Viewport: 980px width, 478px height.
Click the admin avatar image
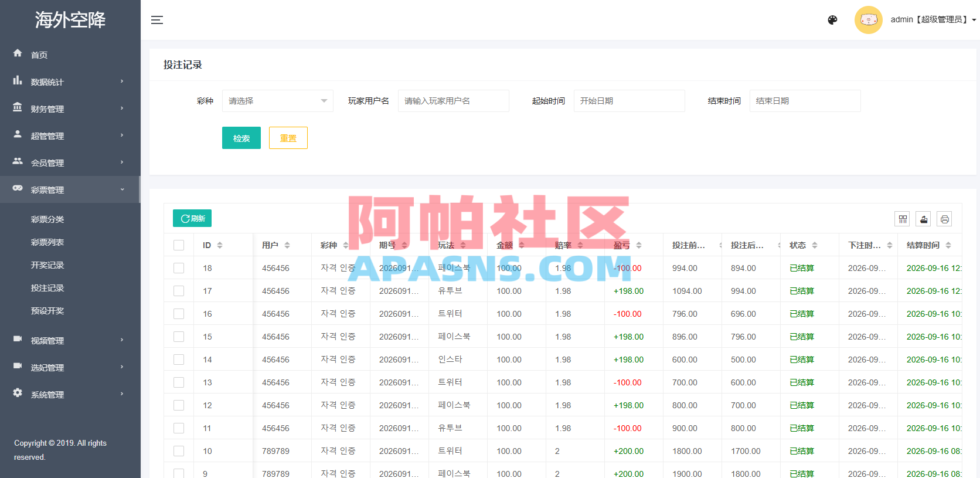869,20
